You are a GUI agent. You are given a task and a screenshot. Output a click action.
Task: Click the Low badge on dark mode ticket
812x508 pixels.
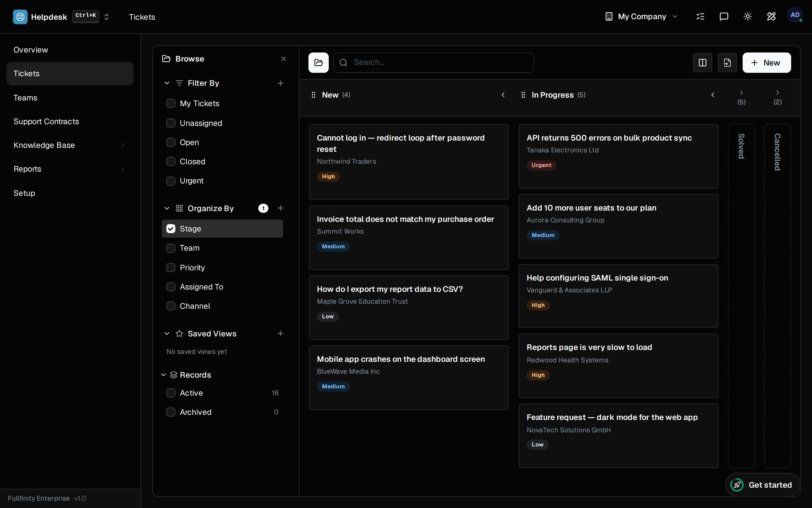[x=537, y=444]
